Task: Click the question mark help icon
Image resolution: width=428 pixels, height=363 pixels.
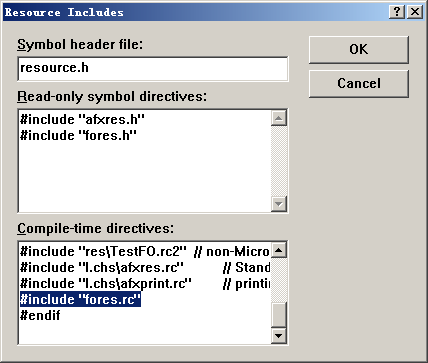Action: 397,12
